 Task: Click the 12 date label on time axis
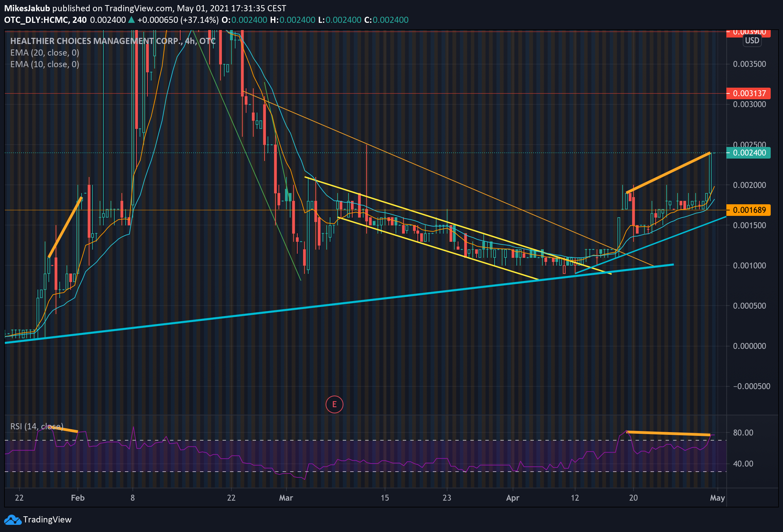point(575,498)
